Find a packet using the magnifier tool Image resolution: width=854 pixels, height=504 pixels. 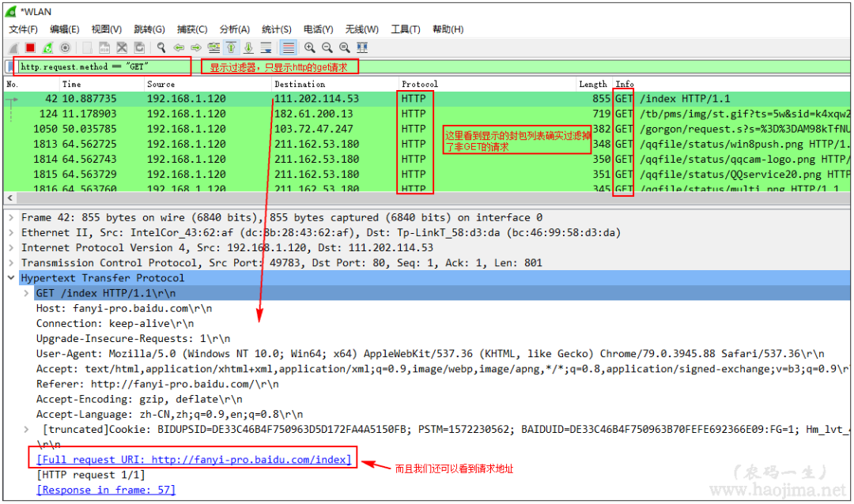pos(161,47)
